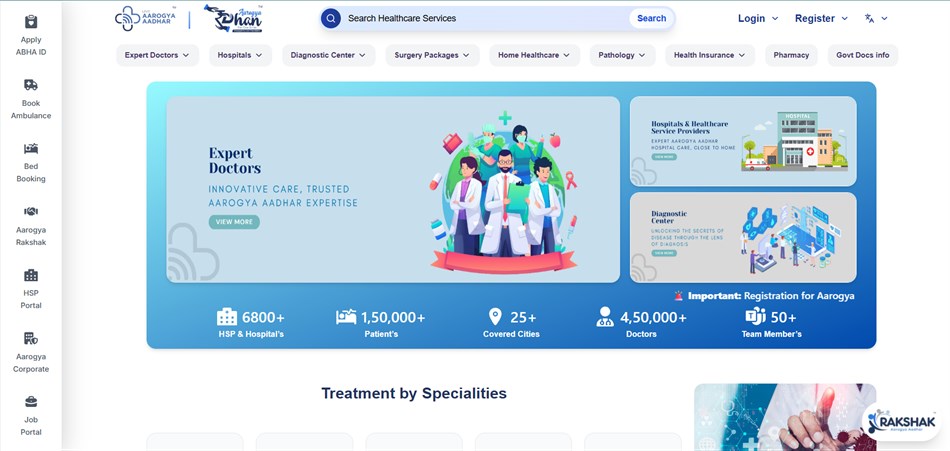Click the Search button

[x=651, y=18]
